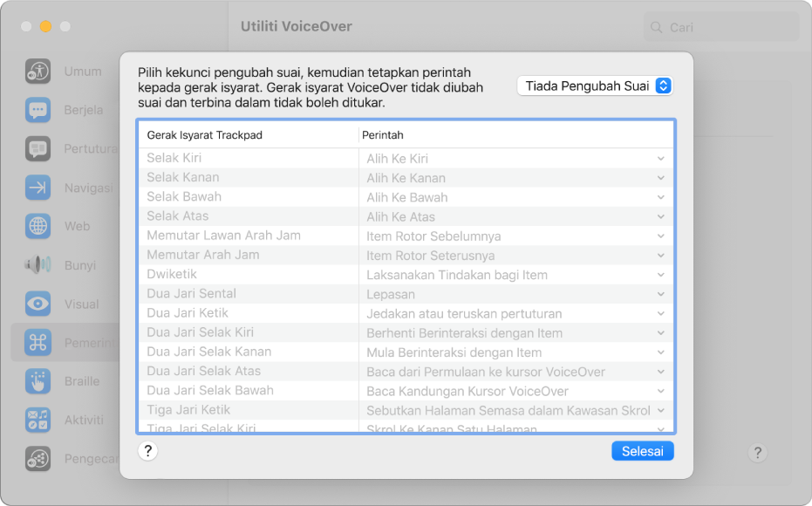Select the Web globe icon
This screenshot has height=506, width=812.
point(38,226)
